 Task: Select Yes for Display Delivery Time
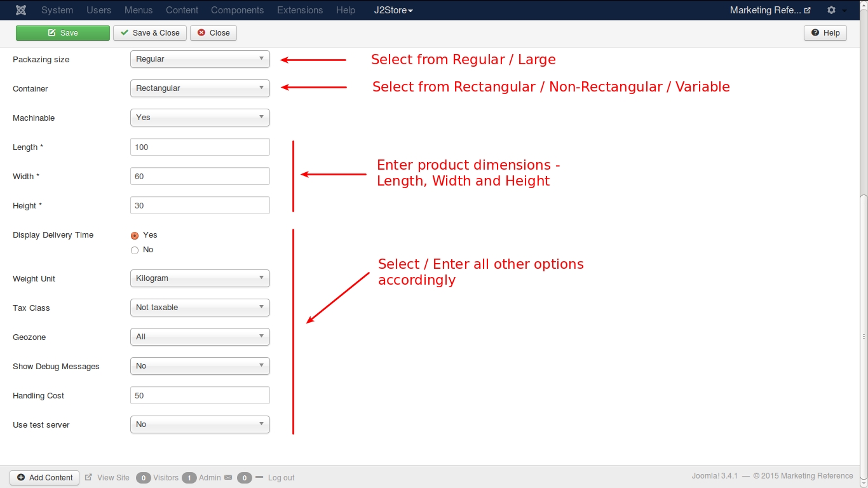(x=135, y=236)
